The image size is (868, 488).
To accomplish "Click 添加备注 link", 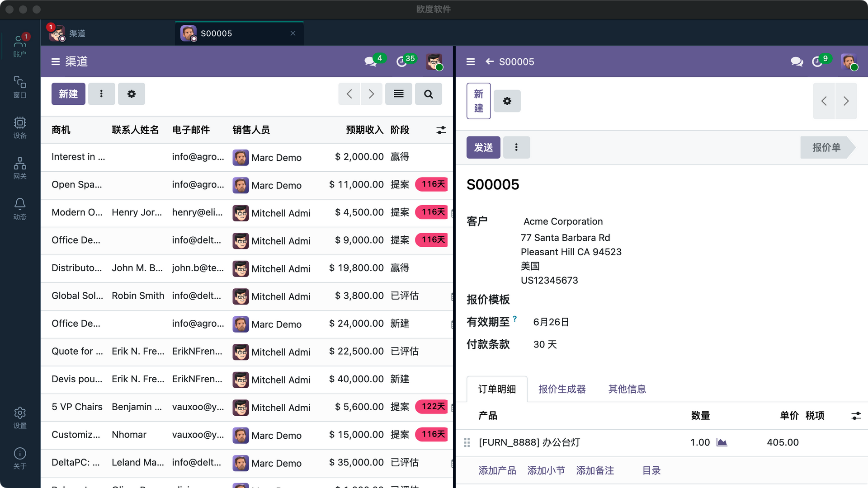I will tap(595, 470).
